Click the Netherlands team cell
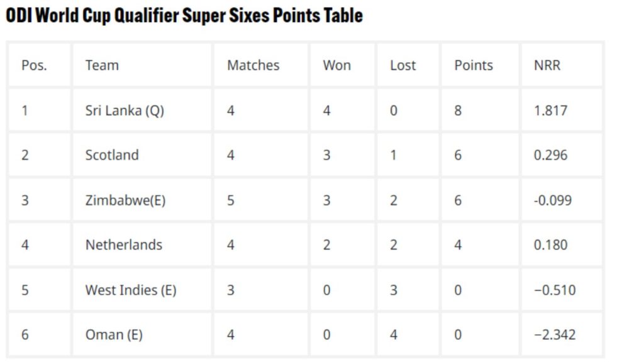644x362 pixels. (124, 245)
